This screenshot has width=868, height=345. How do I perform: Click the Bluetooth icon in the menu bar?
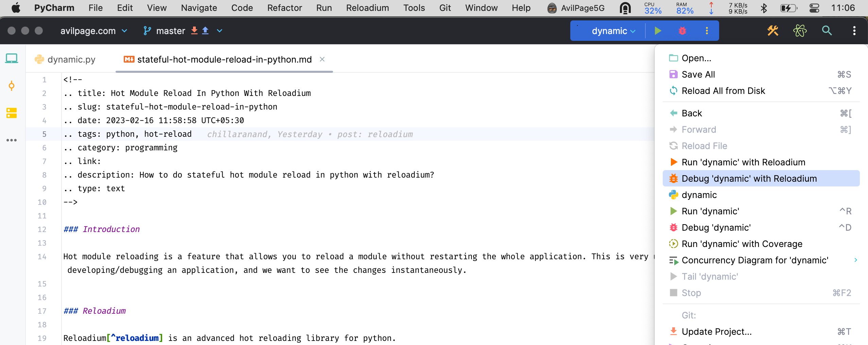(x=764, y=8)
